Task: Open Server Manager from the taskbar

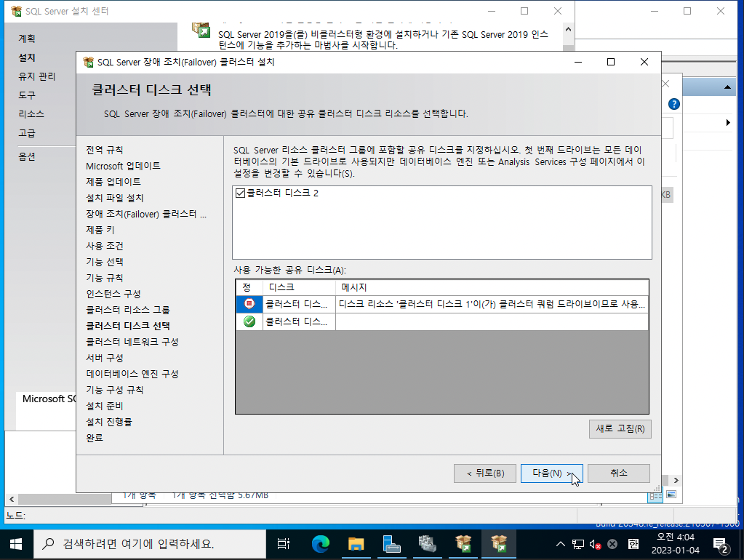Action: point(391,544)
